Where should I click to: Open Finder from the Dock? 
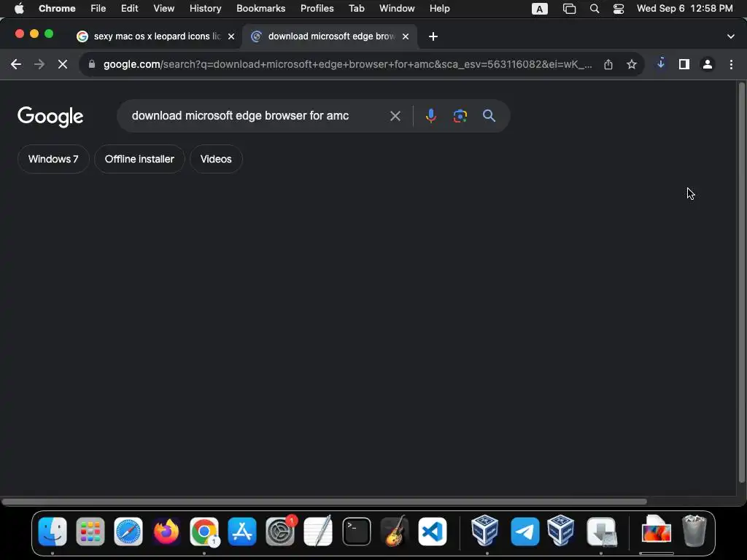click(x=53, y=532)
